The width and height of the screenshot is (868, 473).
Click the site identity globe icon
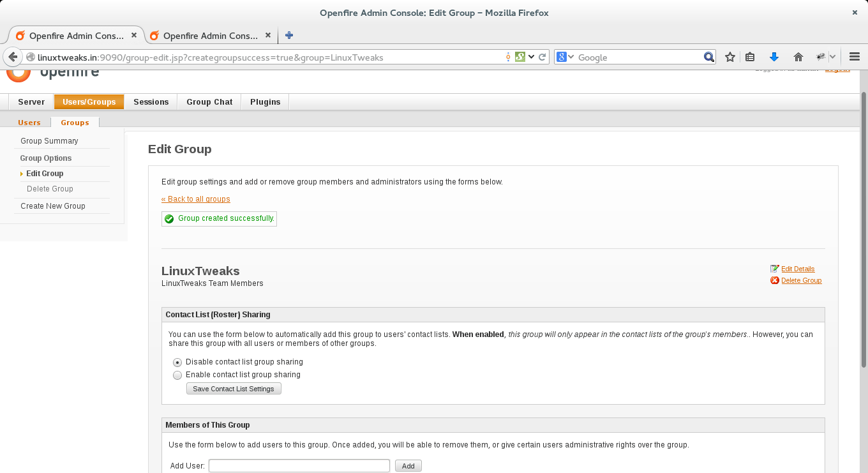pos(30,57)
